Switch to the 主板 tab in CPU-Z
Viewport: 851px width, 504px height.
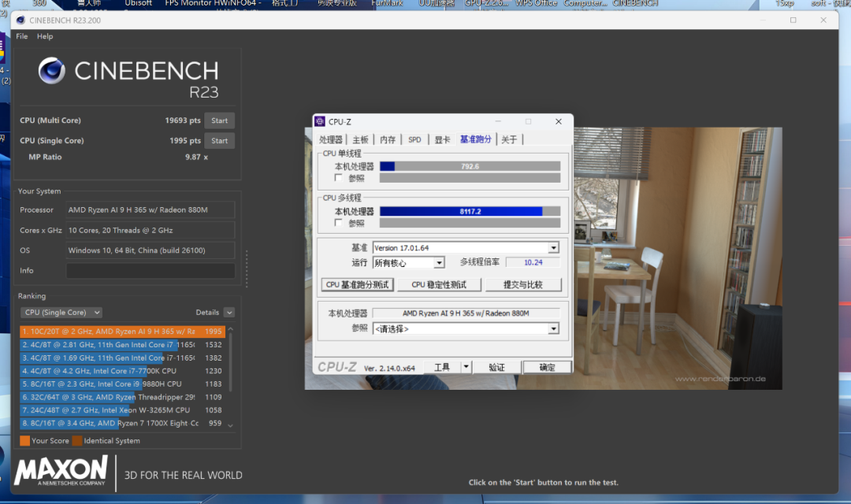(360, 139)
